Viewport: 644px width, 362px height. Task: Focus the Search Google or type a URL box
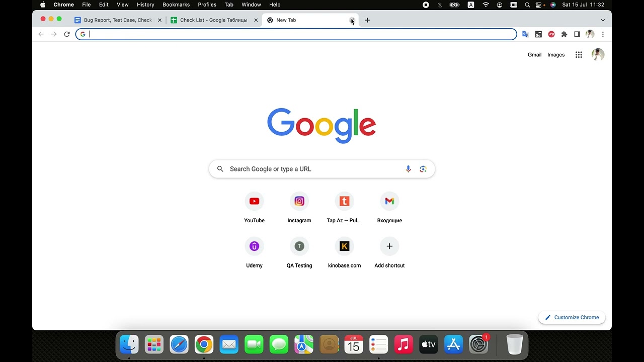(x=322, y=169)
